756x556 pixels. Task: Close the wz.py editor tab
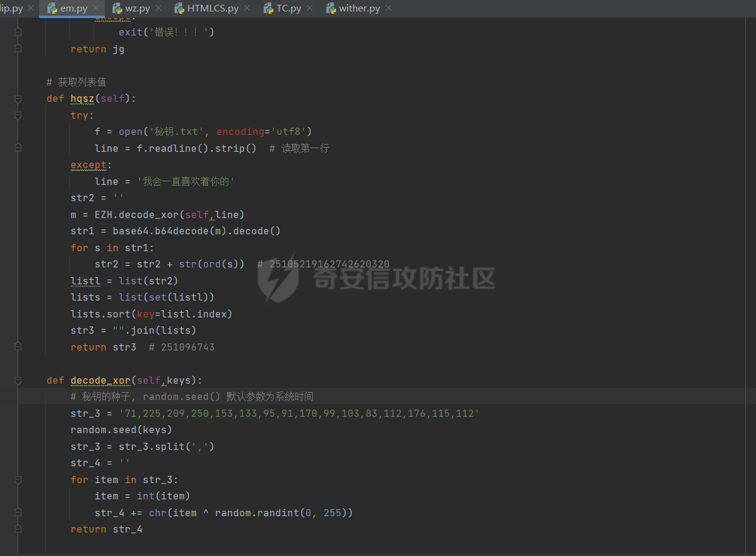click(158, 8)
